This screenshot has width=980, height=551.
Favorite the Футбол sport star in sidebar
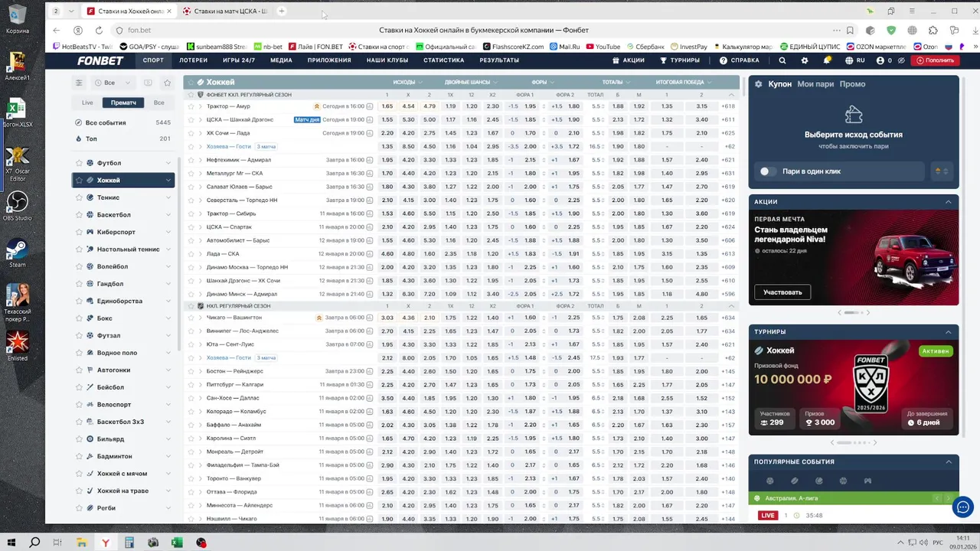(x=79, y=163)
